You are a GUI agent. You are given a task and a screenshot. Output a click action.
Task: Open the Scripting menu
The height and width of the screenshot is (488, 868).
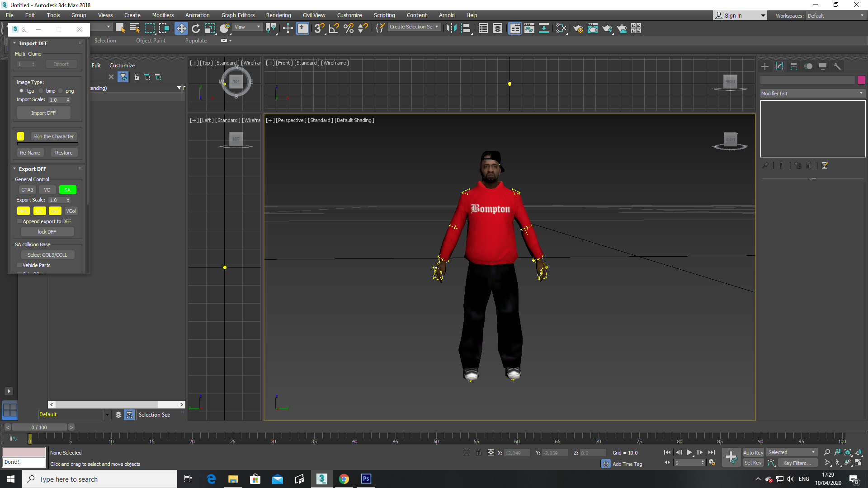pos(384,15)
